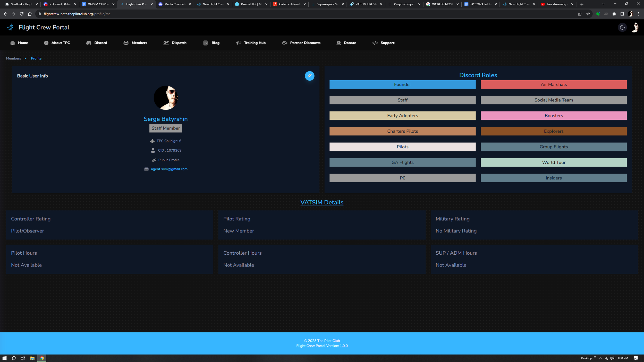Toggle dark mode moon icon

(622, 27)
